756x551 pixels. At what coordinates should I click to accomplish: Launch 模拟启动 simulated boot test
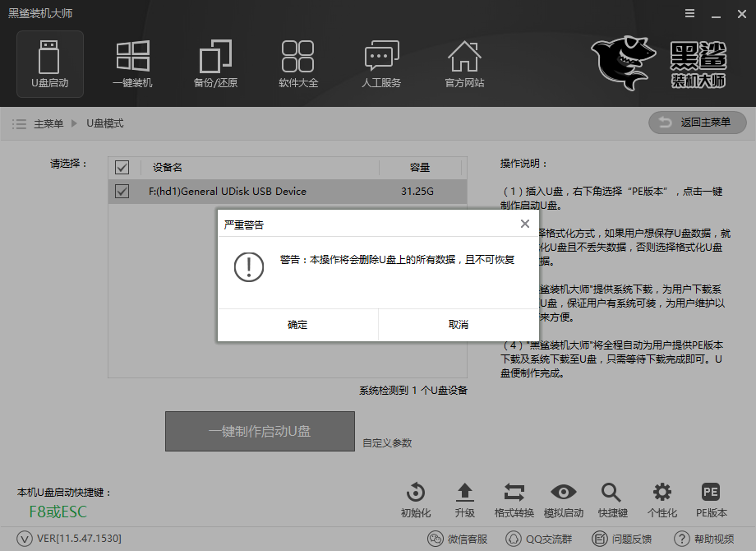coord(563,498)
